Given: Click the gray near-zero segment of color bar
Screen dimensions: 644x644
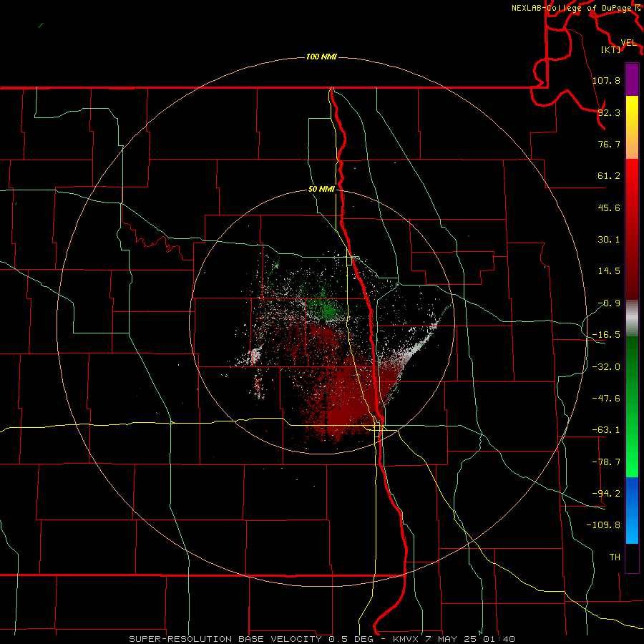Looking at the screenshot, I should pyautogui.click(x=632, y=318).
